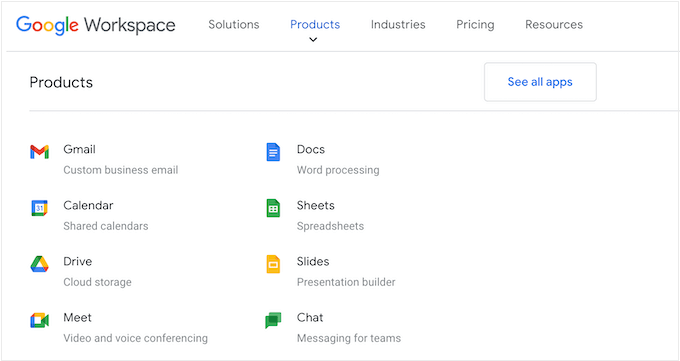
Task: Open the Docs product link
Action: tap(311, 149)
